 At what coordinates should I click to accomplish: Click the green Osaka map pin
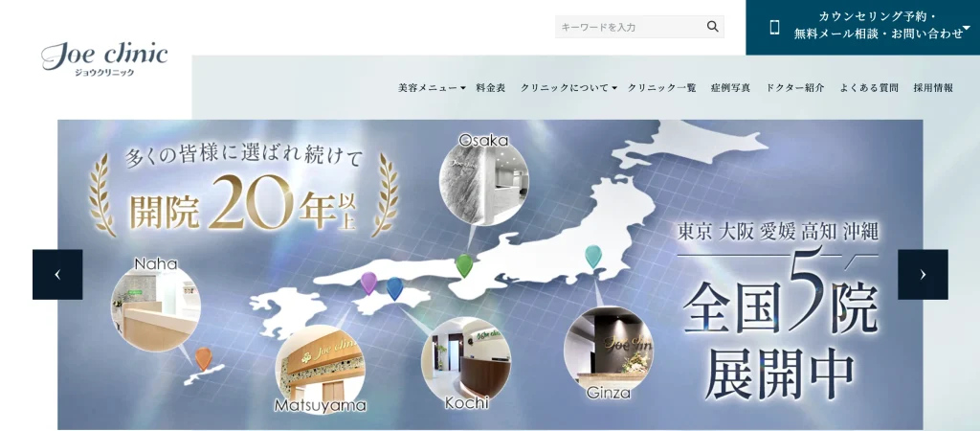click(x=464, y=265)
